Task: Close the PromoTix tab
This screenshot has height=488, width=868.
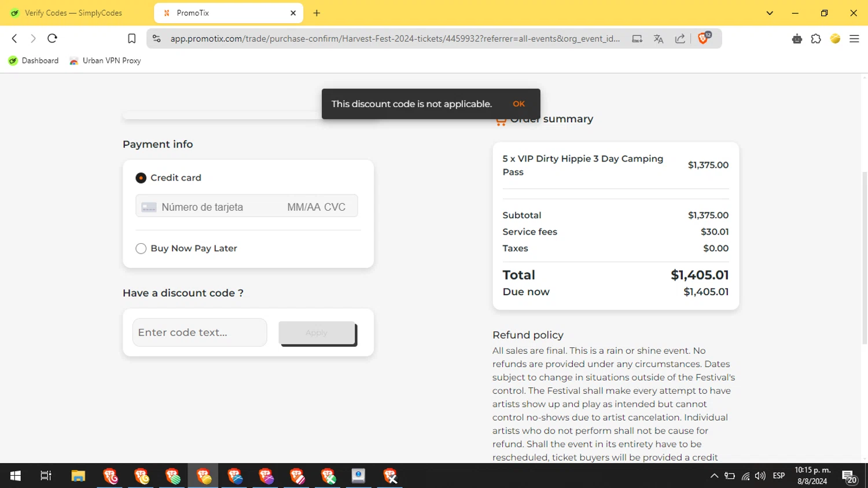Action: tap(293, 13)
